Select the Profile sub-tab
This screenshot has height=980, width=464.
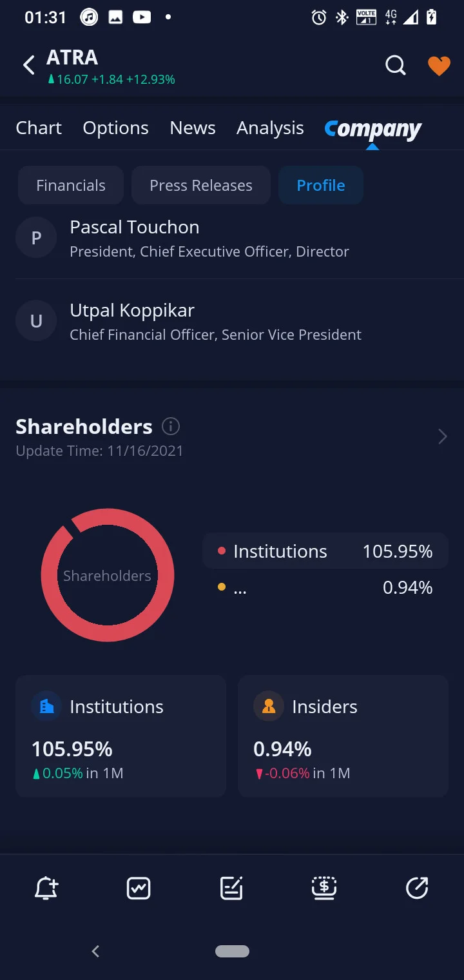pyautogui.click(x=321, y=185)
